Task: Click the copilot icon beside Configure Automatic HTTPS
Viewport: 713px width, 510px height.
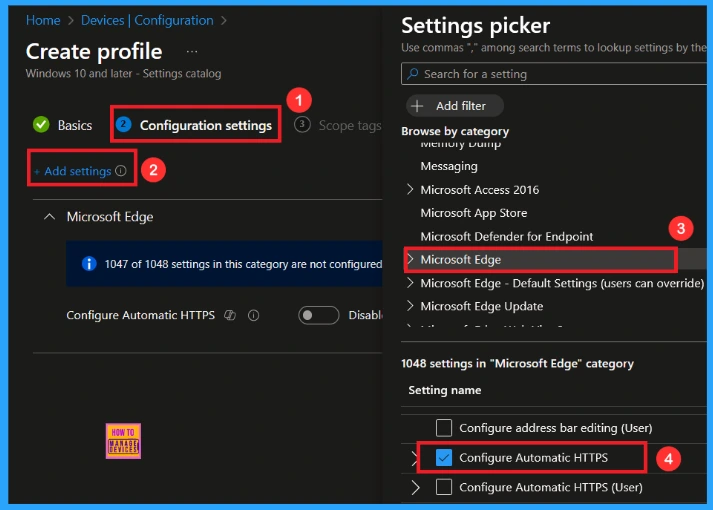Action: (230, 315)
